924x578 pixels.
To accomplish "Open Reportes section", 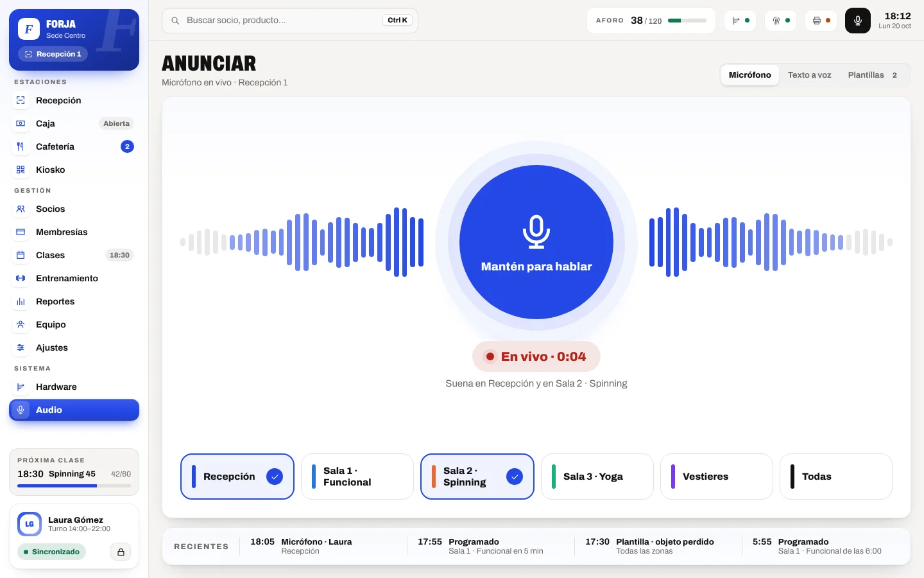I will pyautogui.click(x=74, y=301).
